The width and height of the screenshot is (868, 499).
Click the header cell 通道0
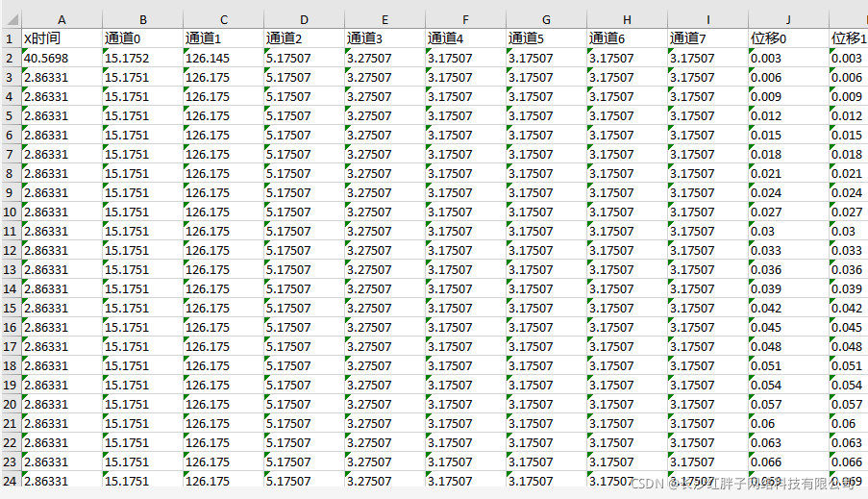coord(142,38)
